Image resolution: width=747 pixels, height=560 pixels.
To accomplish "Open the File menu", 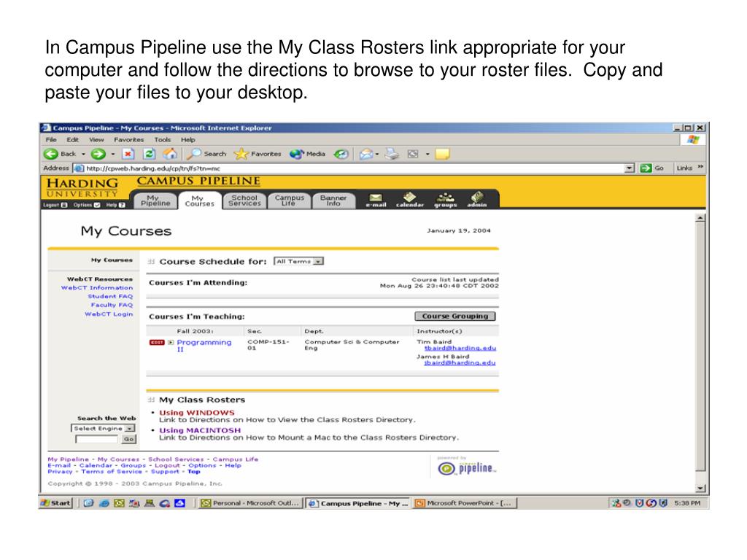I will pyautogui.click(x=51, y=139).
